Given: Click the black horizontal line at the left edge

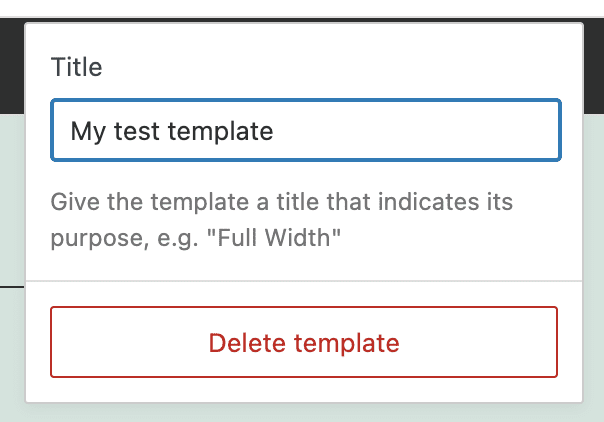Looking at the screenshot, I should tap(11, 285).
